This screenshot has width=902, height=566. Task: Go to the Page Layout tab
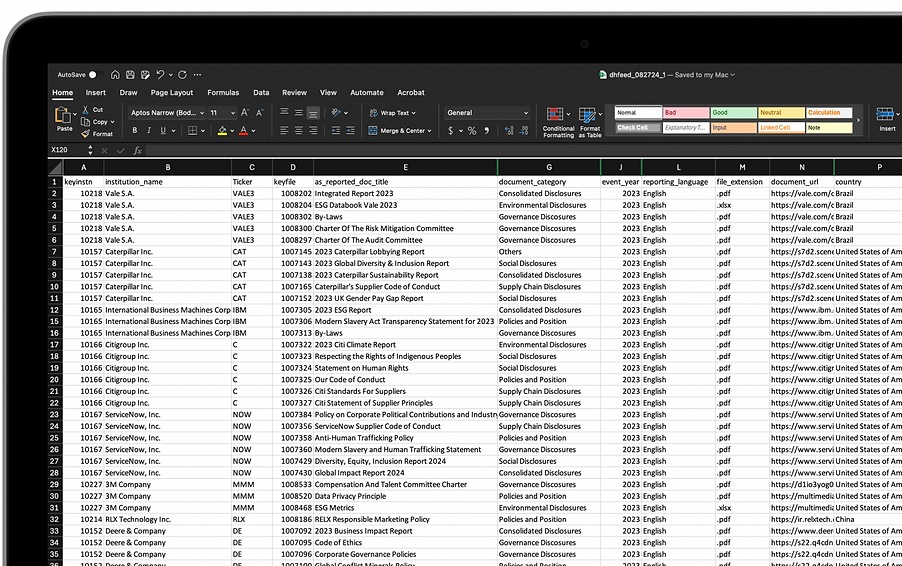coord(171,93)
